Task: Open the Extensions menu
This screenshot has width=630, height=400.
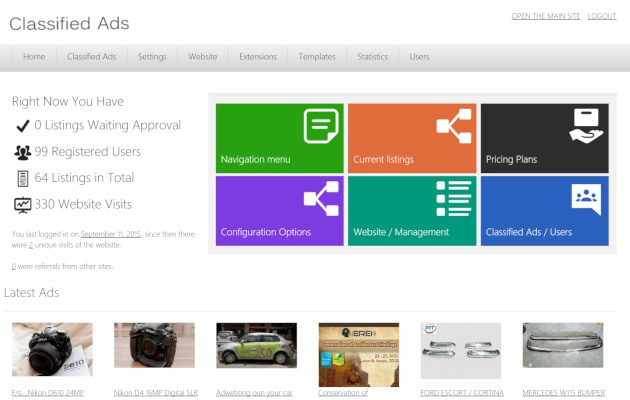Action: pos(258,57)
